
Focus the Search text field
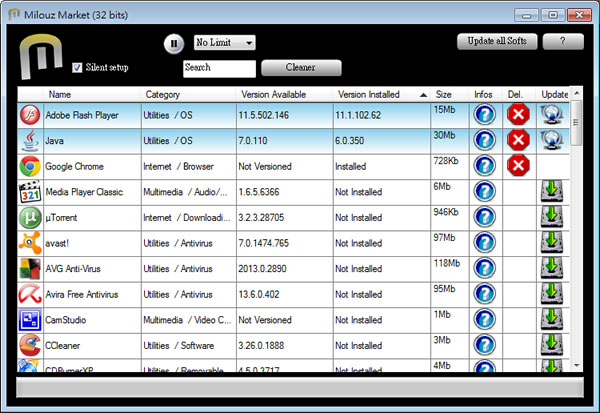point(219,68)
